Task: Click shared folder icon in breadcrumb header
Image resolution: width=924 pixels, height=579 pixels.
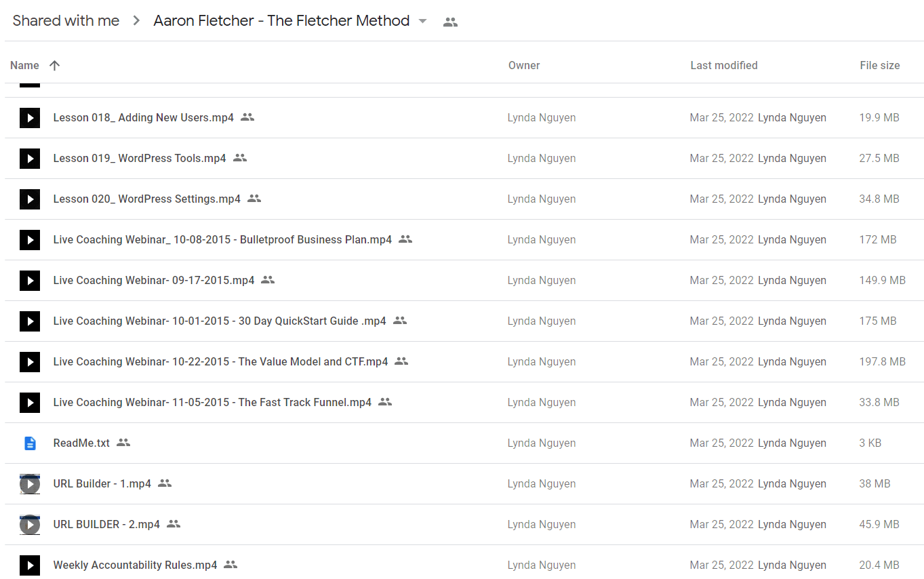Action: tap(450, 22)
